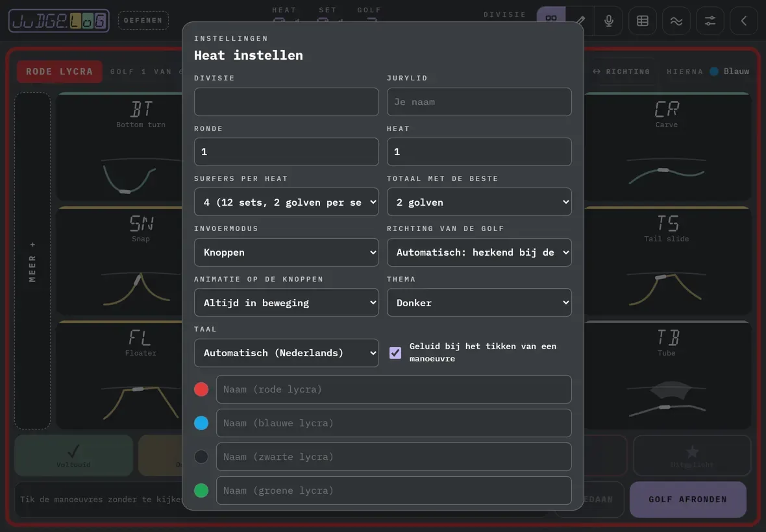This screenshot has width=766, height=532.
Task: Click the red lycra color dot
Action: [x=201, y=389]
